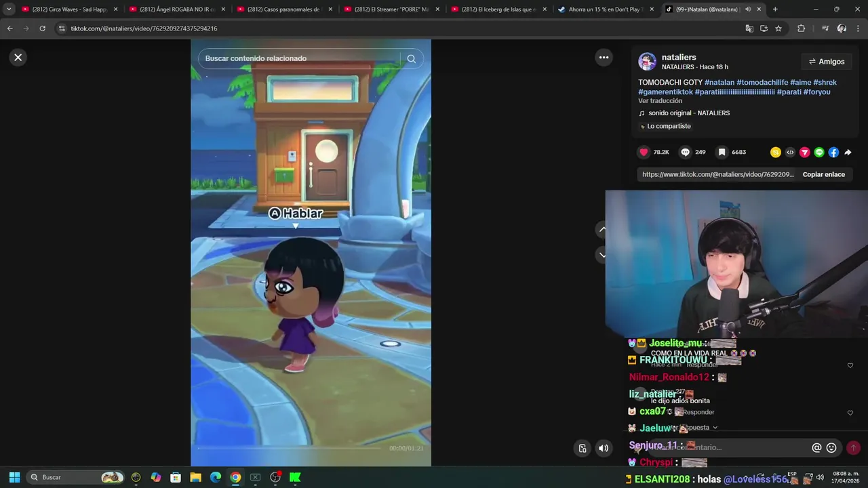Open the Windows Start menu
This screenshot has width=868, height=488.
tap(14, 477)
